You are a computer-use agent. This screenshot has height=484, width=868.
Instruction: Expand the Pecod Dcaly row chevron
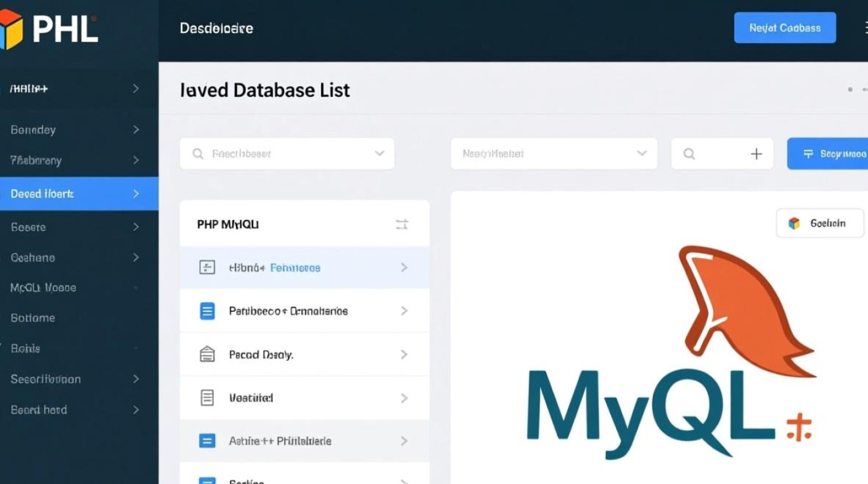(404, 354)
